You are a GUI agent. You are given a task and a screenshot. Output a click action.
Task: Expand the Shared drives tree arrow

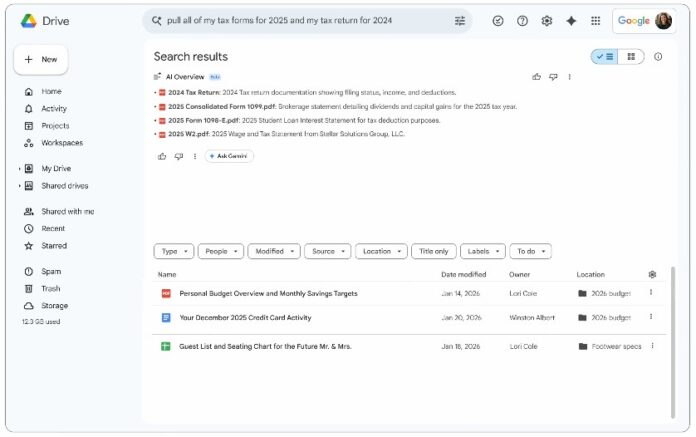point(20,186)
